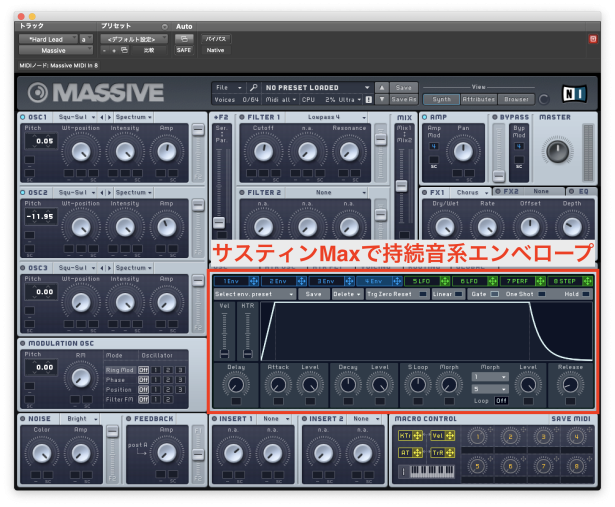Toggle the envelope Loop Off switch
Image resolution: width=615 pixels, height=507 pixels.
click(x=501, y=400)
